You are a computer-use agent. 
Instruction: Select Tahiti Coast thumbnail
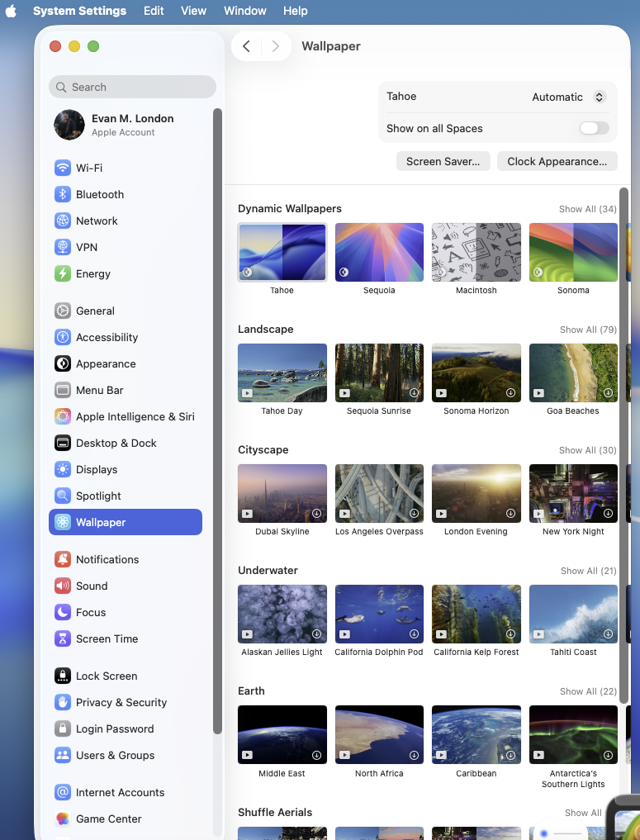[573, 614]
